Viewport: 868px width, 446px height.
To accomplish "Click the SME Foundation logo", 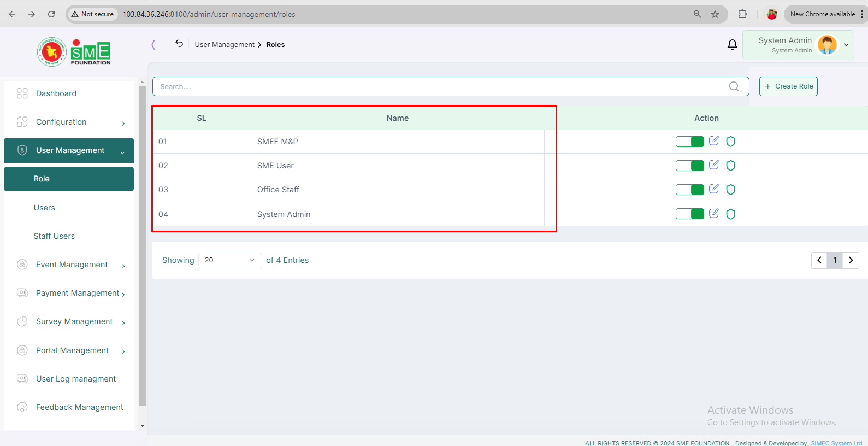I will [74, 52].
